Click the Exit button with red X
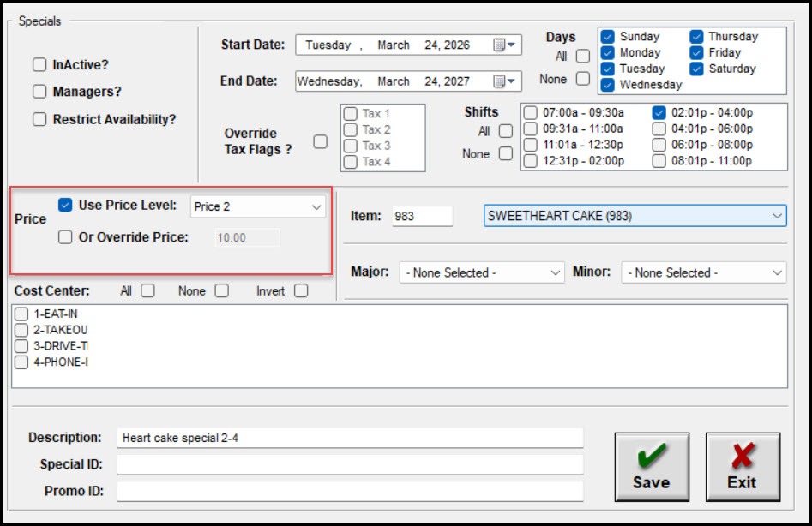812x526 pixels. (742, 467)
